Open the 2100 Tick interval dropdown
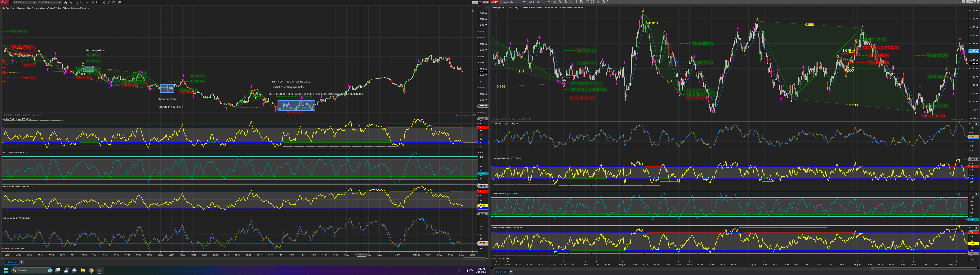The height and width of the screenshot is (275, 980). (x=49, y=2)
